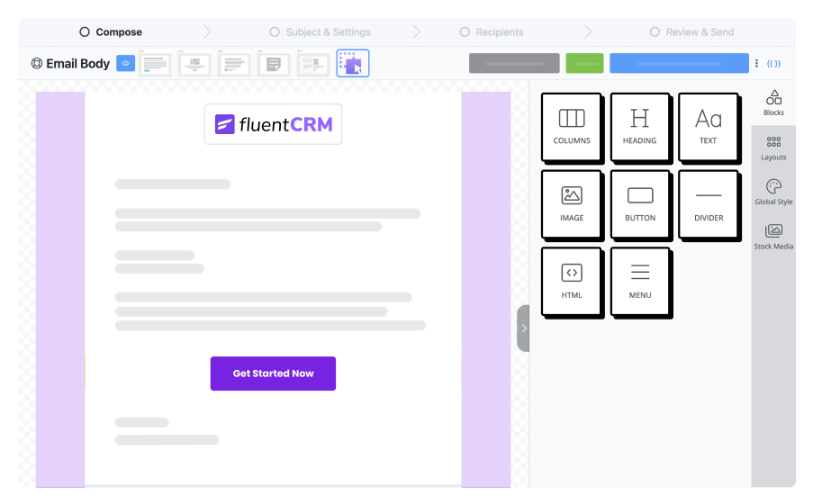Open the Blocks sidebar tab
813x504 pixels.
[x=773, y=103]
